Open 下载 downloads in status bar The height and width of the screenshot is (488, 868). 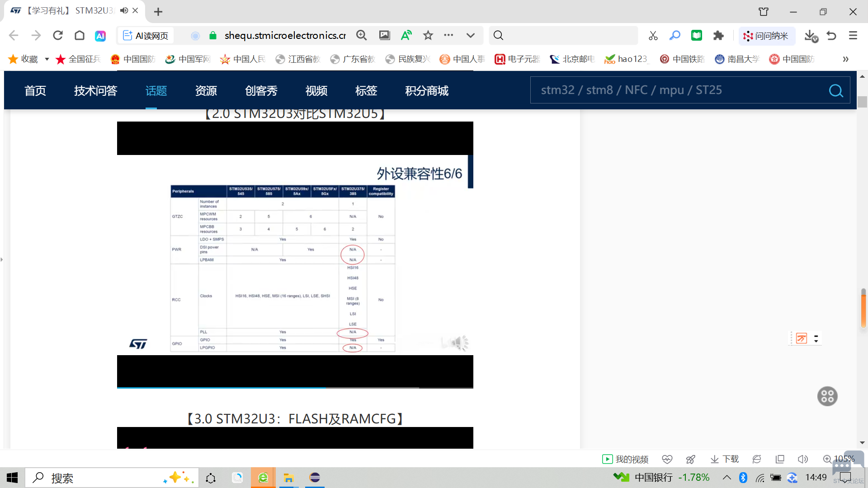pyautogui.click(x=725, y=459)
